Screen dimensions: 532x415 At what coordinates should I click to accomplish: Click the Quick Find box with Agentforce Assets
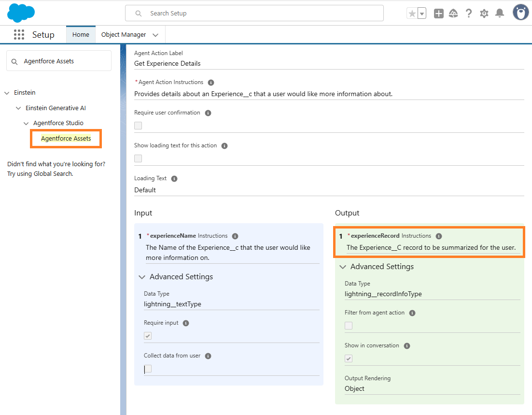click(x=59, y=61)
